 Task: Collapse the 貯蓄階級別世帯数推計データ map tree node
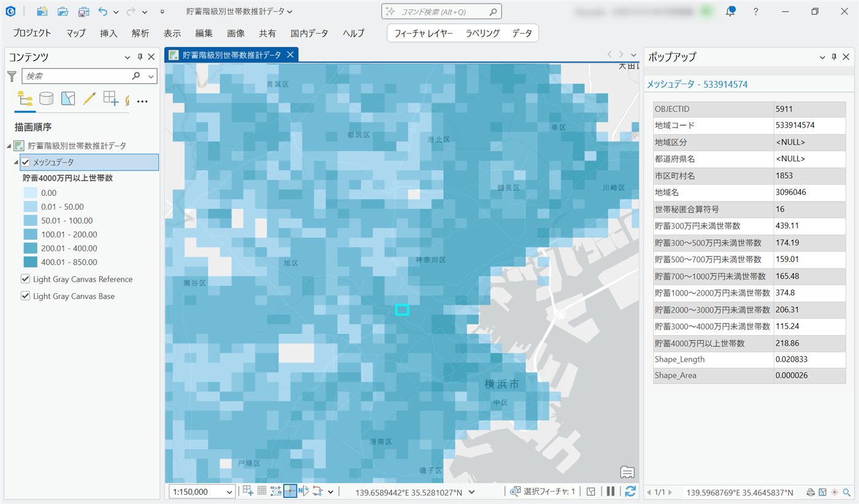[9, 146]
